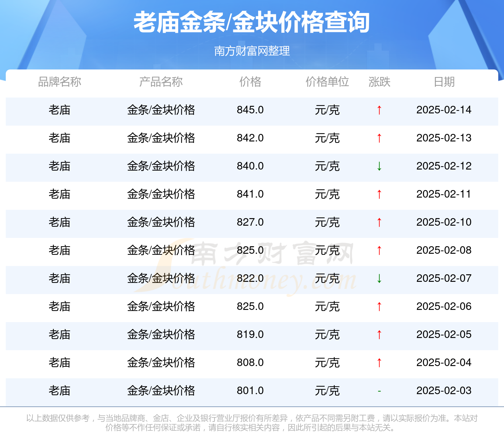
Task: Click 老庙 brand in the 2025-02-03 row
Action: [x=60, y=391]
